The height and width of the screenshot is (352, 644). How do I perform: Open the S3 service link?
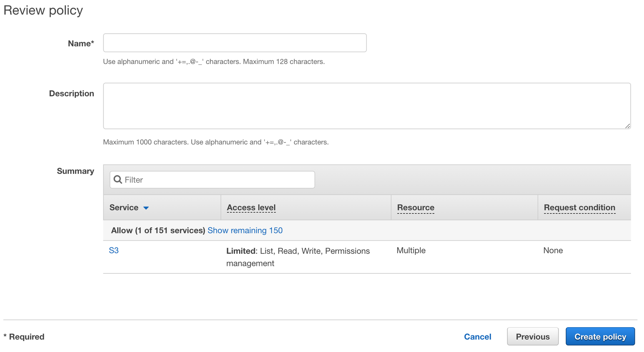coord(114,250)
